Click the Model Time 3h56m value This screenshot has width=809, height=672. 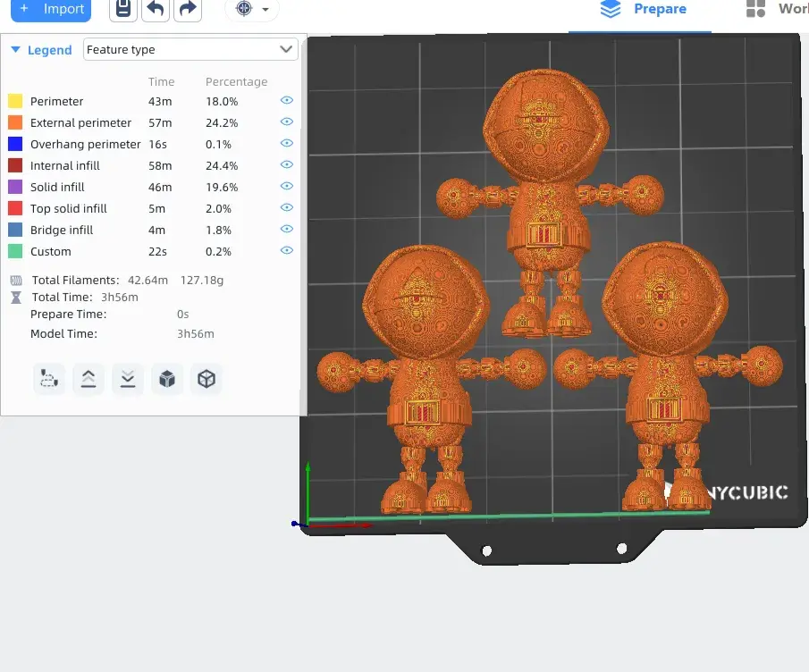click(196, 333)
